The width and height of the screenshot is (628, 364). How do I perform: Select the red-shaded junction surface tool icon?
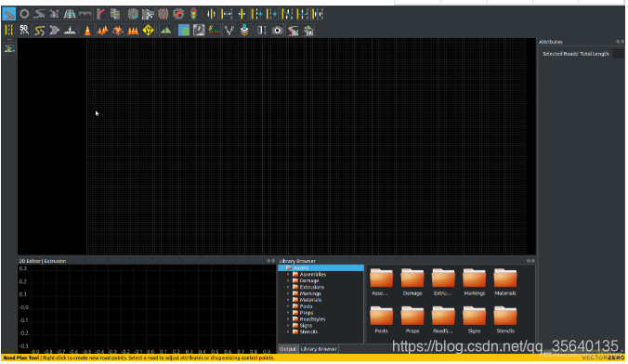point(163,14)
